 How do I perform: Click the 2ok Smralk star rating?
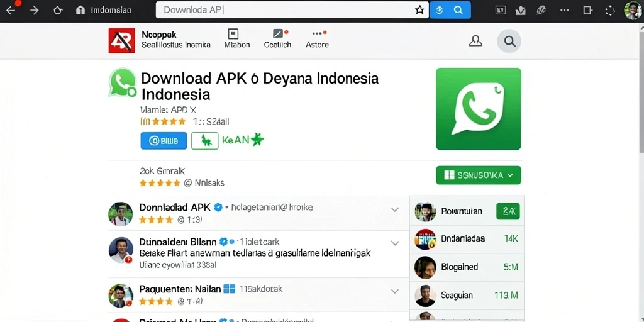click(160, 183)
